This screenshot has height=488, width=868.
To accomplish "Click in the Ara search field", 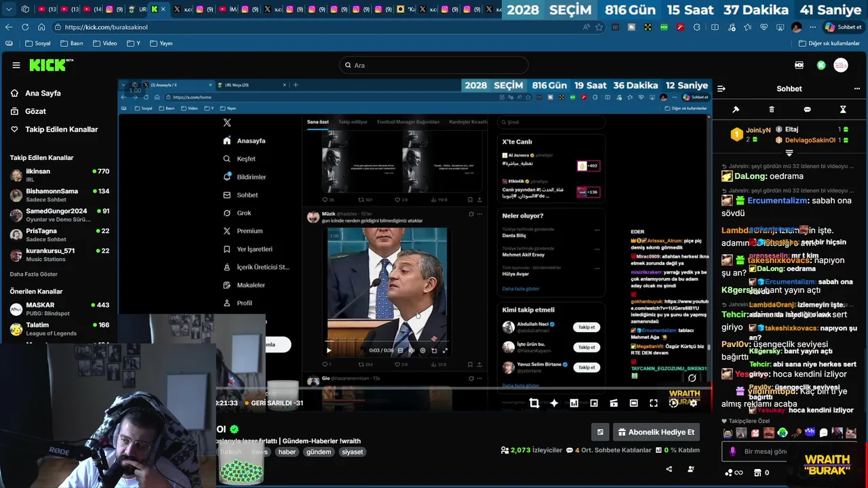I will [x=434, y=65].
